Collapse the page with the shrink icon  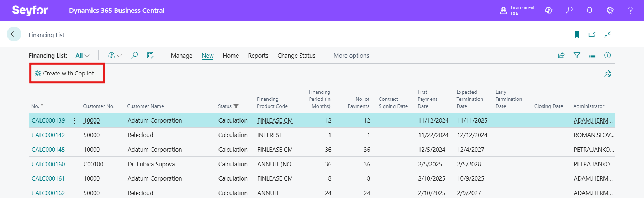point(607,35)
